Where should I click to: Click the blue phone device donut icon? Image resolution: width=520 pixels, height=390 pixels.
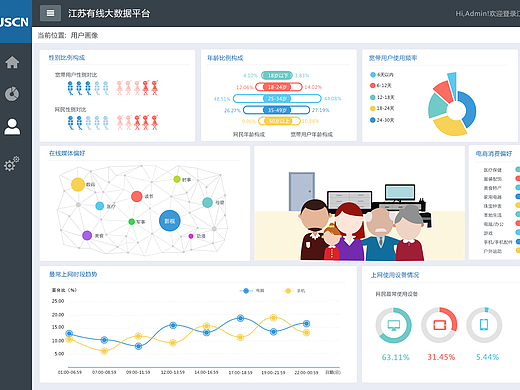point(484,325)
